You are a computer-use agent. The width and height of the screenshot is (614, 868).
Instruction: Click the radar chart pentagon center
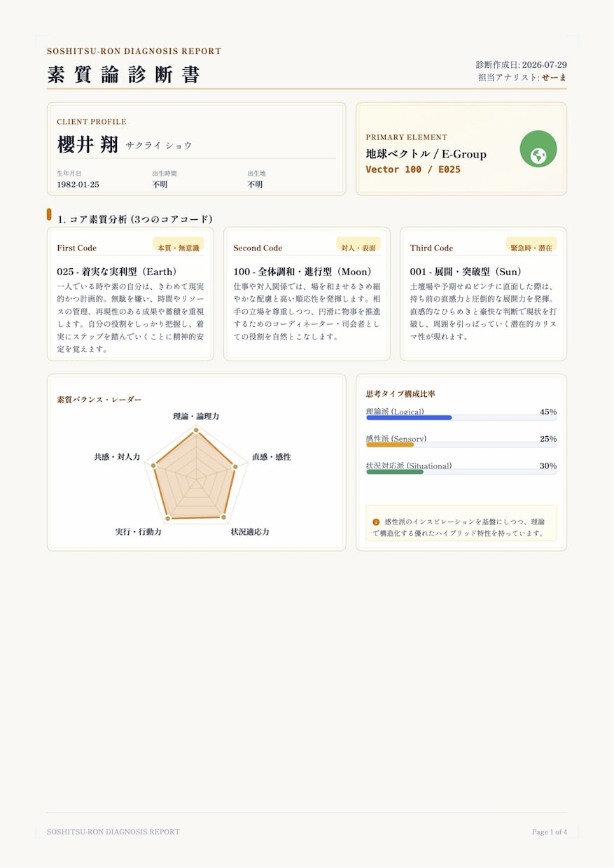point(196,478)
